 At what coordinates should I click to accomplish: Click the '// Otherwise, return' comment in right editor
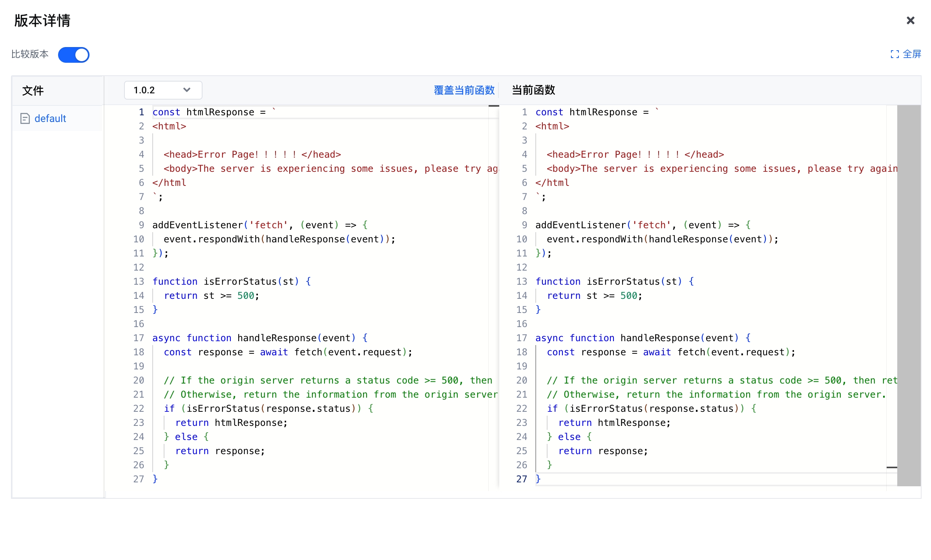716,395
